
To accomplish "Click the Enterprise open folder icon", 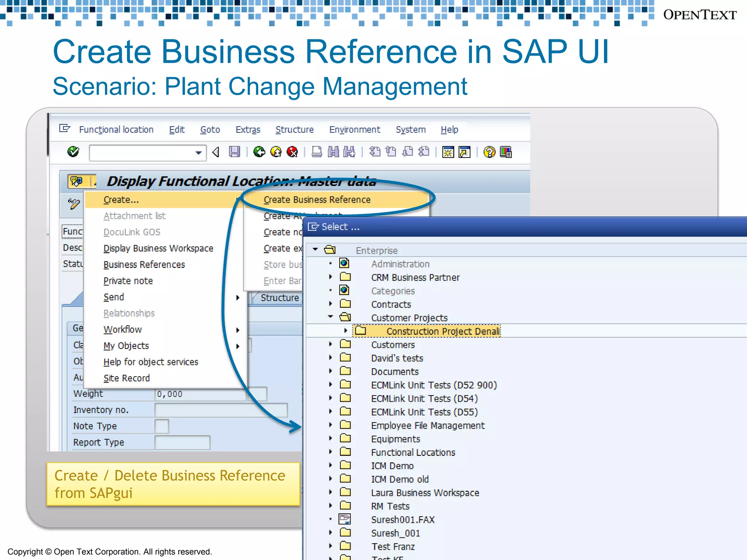I will (x=330, y=250).
